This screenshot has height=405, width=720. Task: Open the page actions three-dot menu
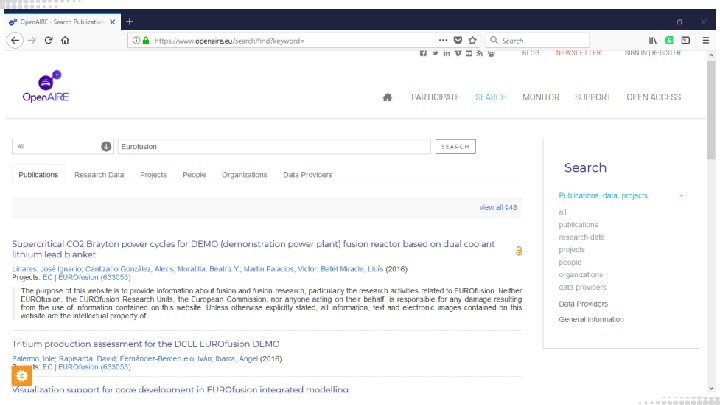click(443, 40)
